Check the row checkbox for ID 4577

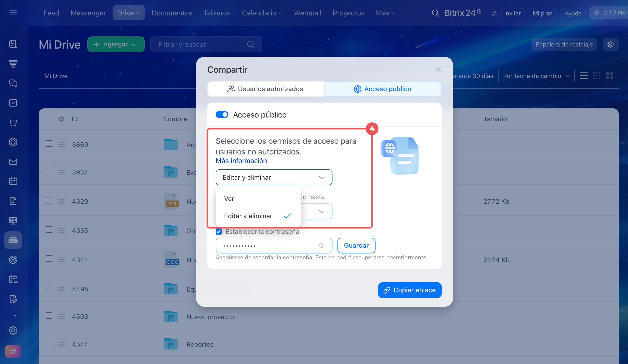coord(49,343)
